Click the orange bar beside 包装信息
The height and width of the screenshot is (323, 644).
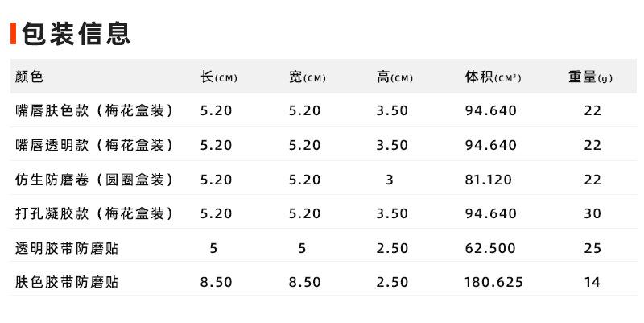coord(14,34)
